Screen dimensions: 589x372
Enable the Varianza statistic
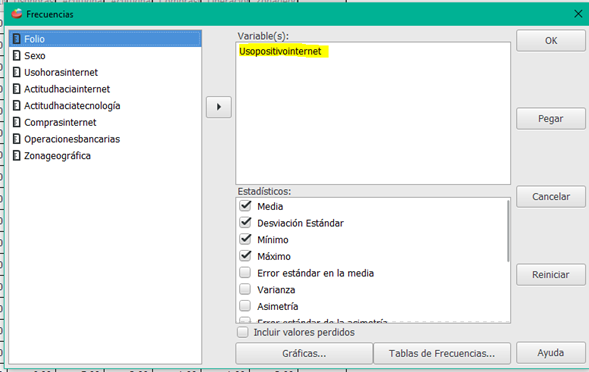click(245, 289)
